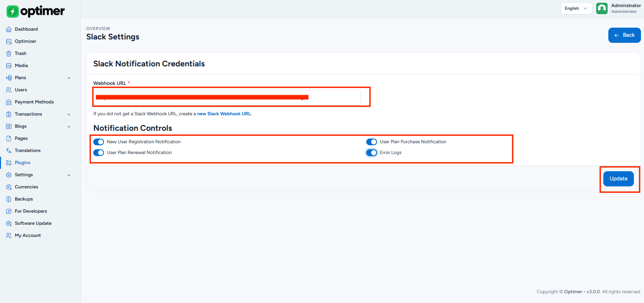The width and height of the screenshot is (644, 303).
Task: Click the Transactions receipt icon
Action: point(9,114)
